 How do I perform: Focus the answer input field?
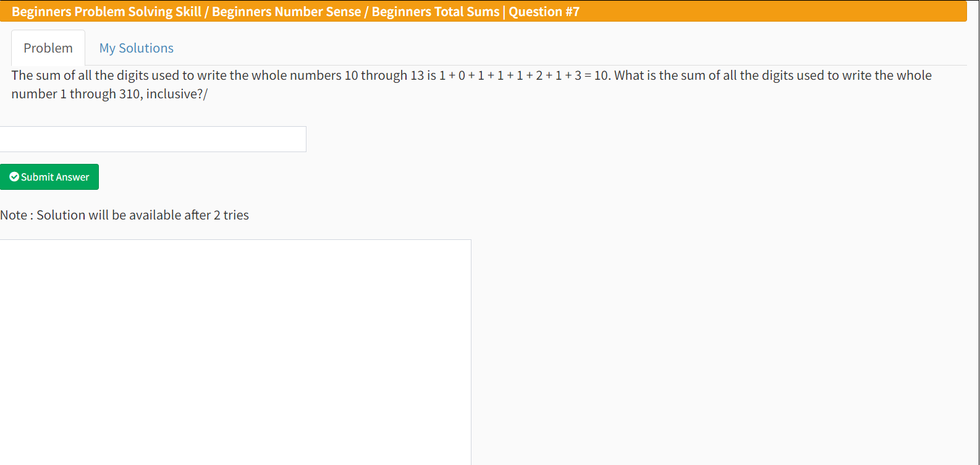153,139
